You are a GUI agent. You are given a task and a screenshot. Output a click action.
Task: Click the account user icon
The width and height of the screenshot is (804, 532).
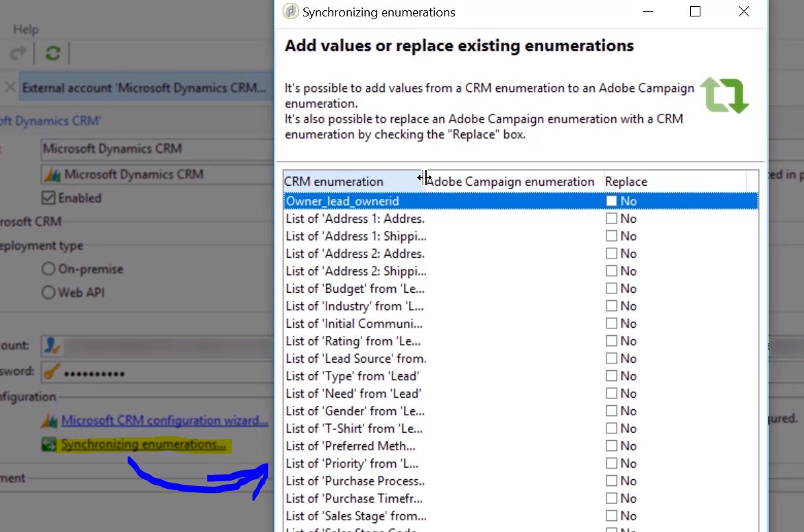point(50,346)
